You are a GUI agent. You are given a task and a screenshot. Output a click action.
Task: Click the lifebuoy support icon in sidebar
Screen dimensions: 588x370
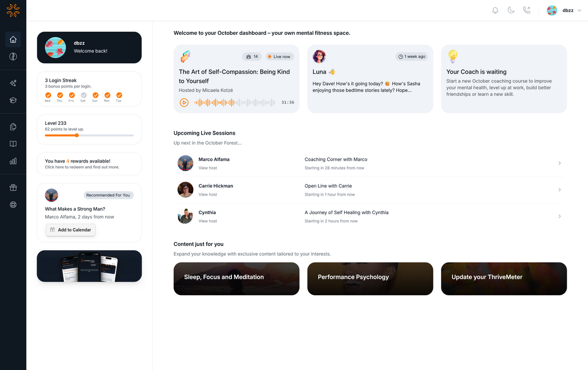point(13,205)
